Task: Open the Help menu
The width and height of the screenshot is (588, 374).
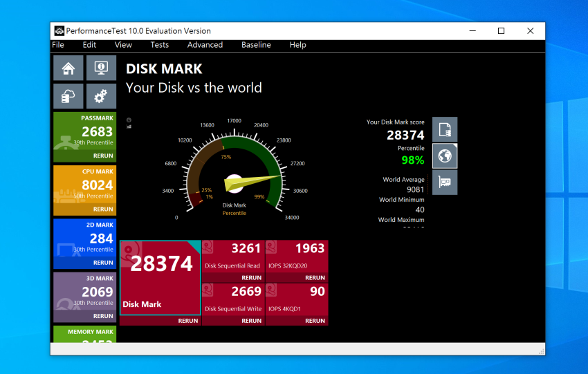Action: 297,45
